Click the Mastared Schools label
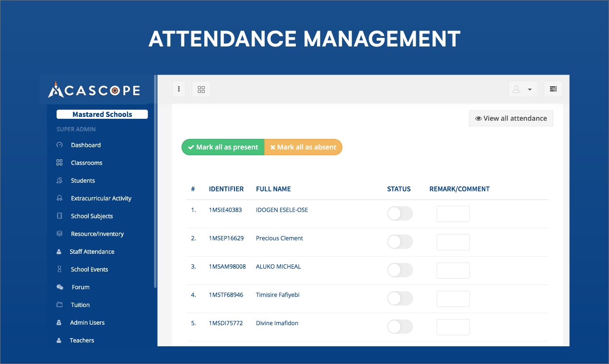609x364 pixels. coord(102,114)
